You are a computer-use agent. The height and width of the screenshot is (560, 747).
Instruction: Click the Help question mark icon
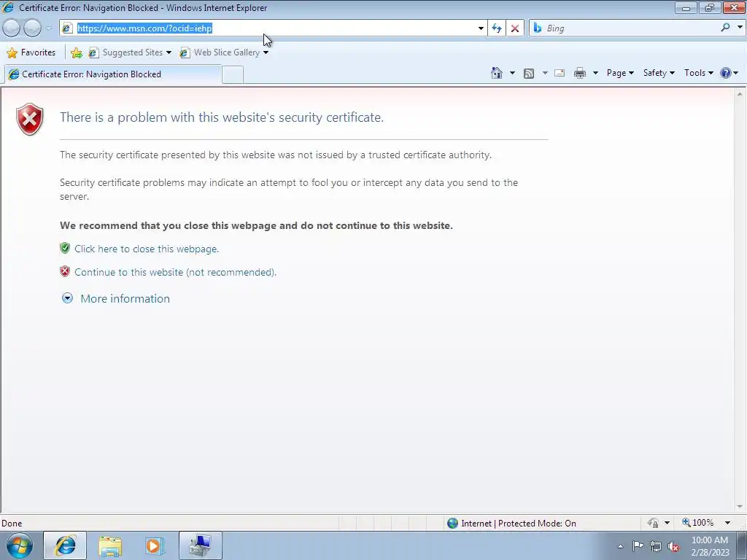tap(726, 73)
